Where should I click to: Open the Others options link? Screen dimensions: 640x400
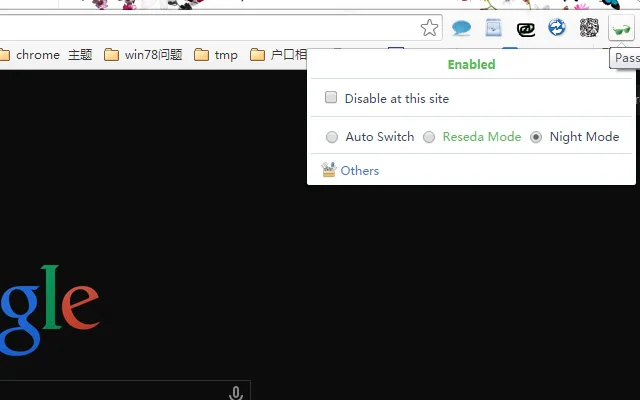(x=360, y=171)
